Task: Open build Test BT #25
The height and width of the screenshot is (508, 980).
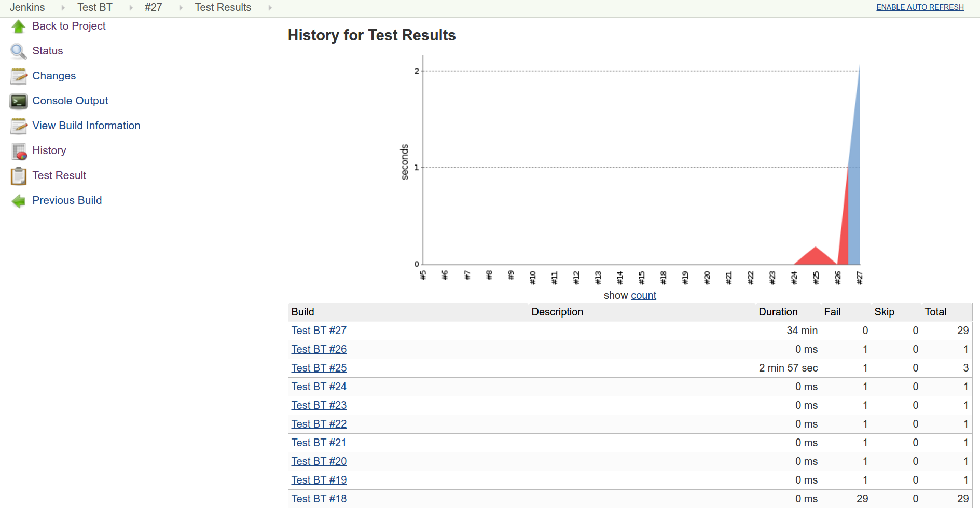Action: click(x=319, y=368)
